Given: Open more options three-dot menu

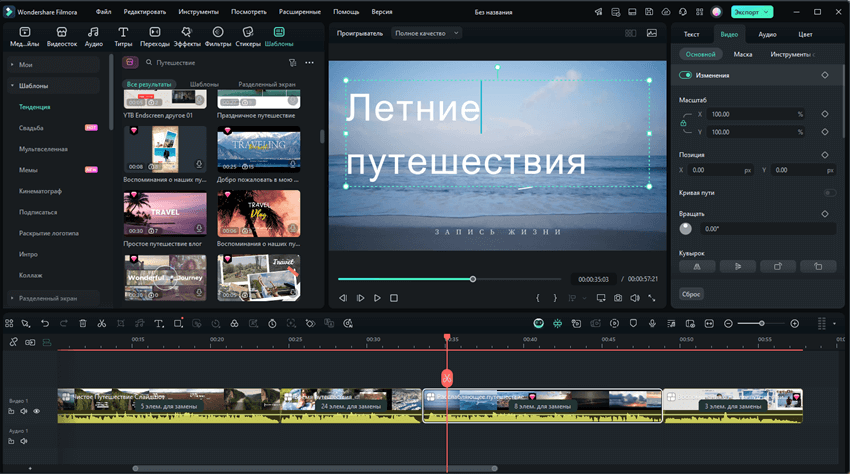Looking at the screenshot, I should [x=309, y=63].
